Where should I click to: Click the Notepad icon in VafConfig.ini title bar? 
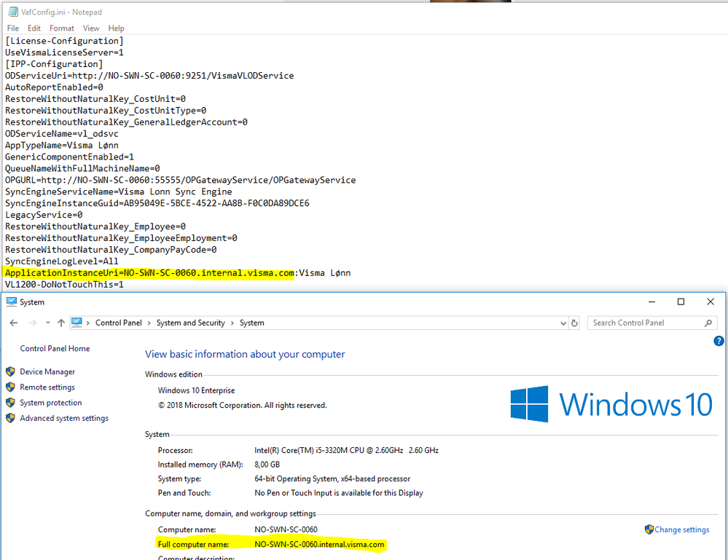(13, 12)
